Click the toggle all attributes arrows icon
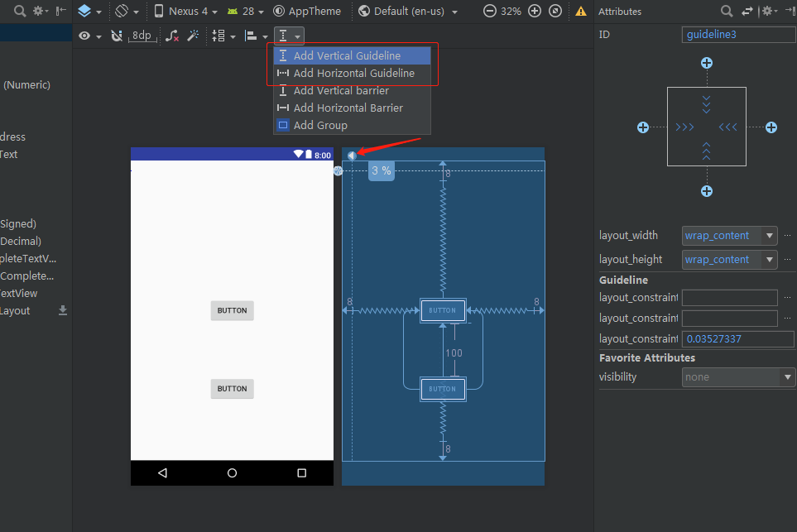Screen dimensions: 797x532 pyautogui.click(x=747, y=11)
